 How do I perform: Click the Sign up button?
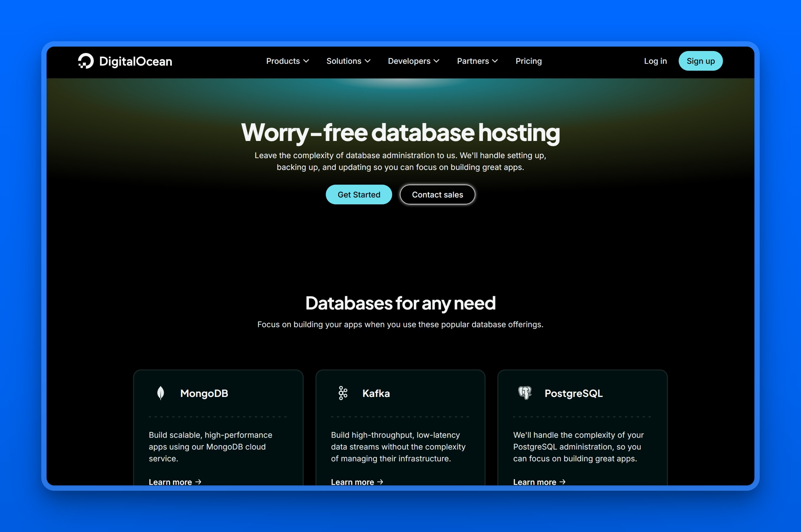point(700,61)
